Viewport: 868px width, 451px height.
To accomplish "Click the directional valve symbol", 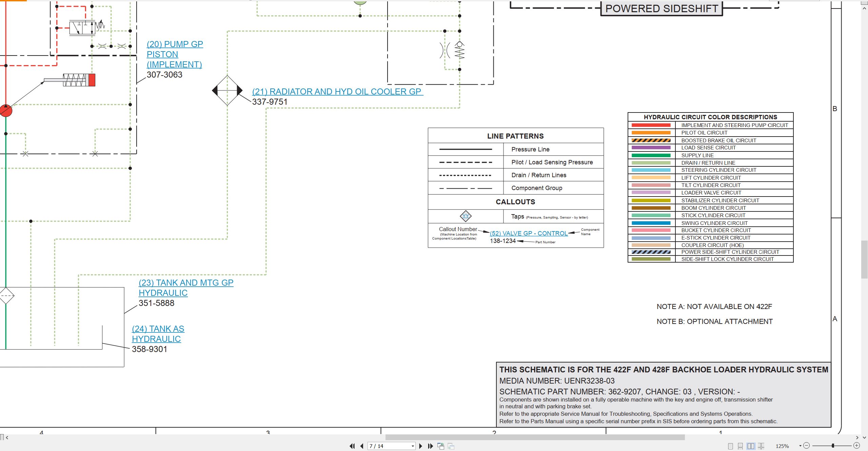I will coord(82,28).
